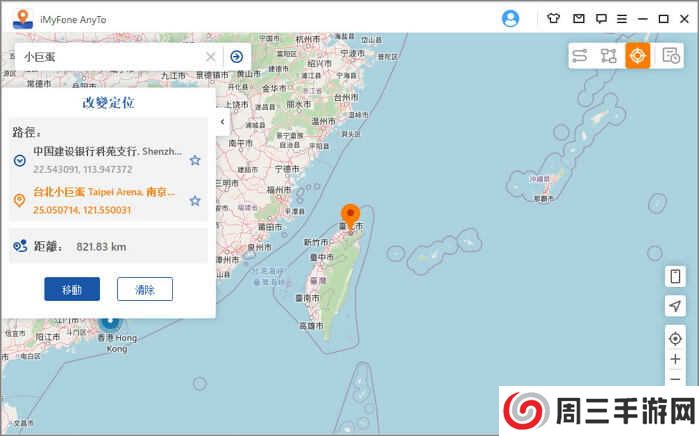
Task: Select the multi-spot route mode icon
Action: [609, 56]
